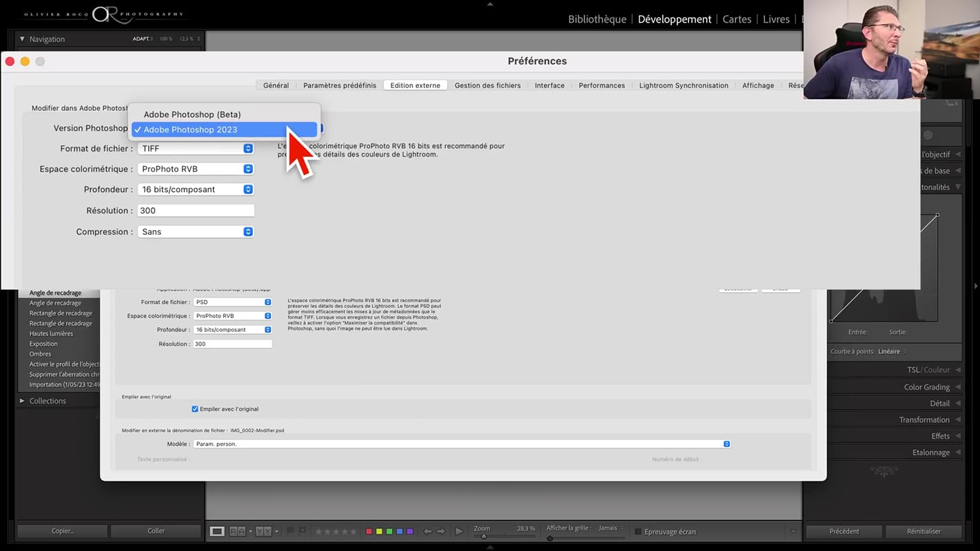Open Afficher la grille Jamais dropdown
980x551 pixels.
(x=611, y=528)
